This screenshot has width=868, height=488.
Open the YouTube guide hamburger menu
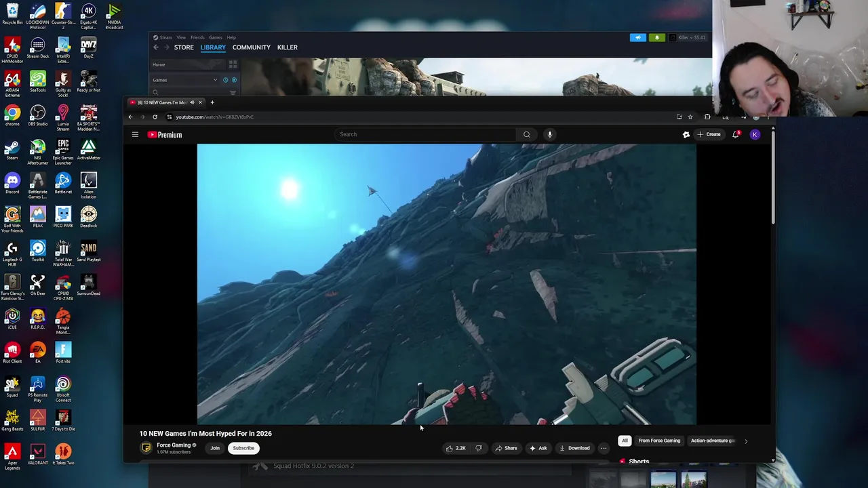coord(135,134)
